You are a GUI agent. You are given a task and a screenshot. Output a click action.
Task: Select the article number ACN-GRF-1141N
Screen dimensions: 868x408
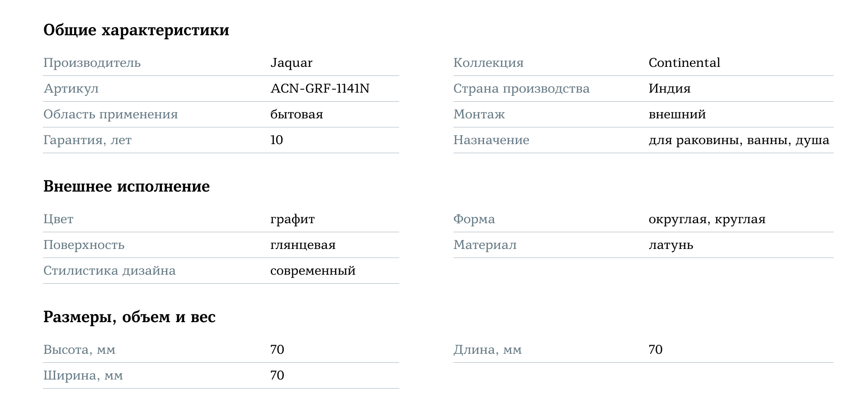(x=320, y=89)
